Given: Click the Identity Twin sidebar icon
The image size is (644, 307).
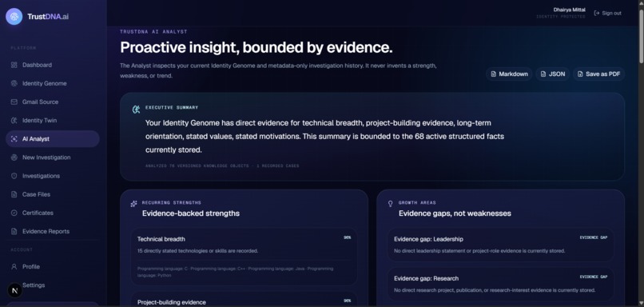Looking at the screenshot, I should click(x=14, y=121).
